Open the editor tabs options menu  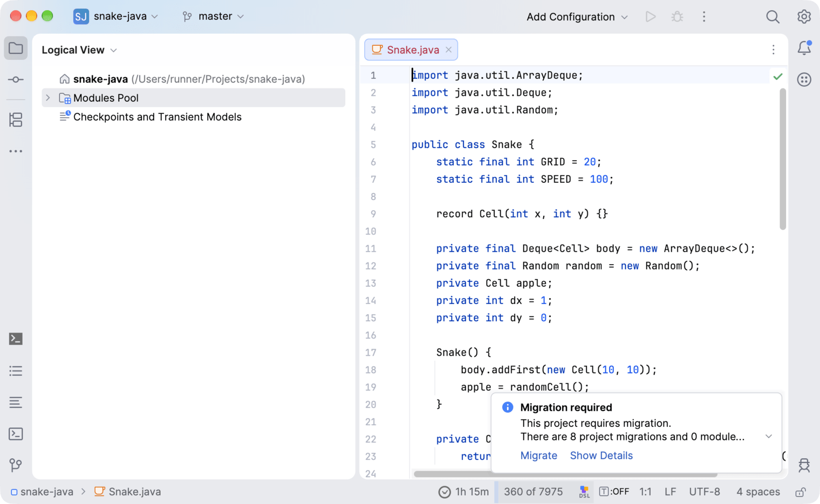pos(773,50)
